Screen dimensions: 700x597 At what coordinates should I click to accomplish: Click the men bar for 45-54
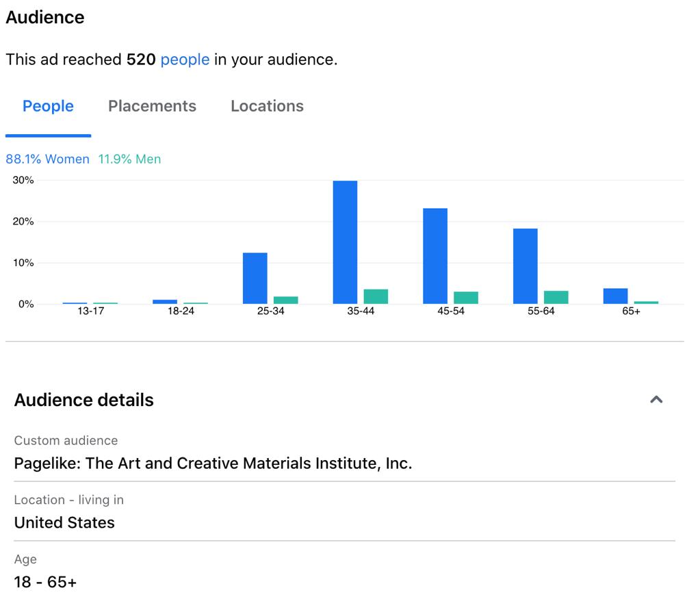466,298
